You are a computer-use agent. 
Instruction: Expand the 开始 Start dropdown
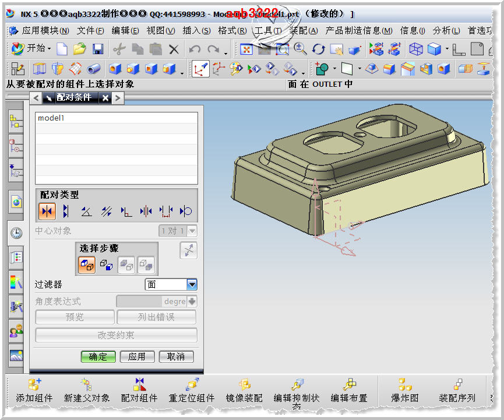pos(49,49)
